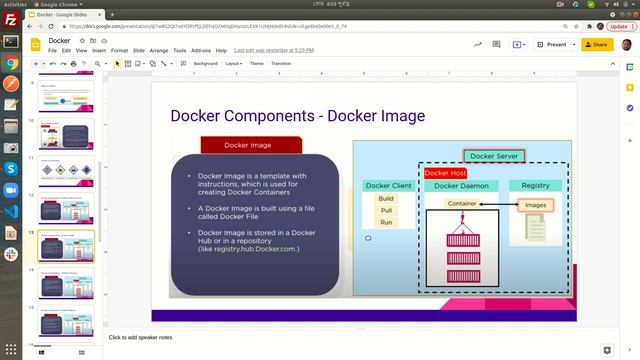Click the Add comment toolbar icon
This screenshot has width=640, height=360.
point(183,64)
